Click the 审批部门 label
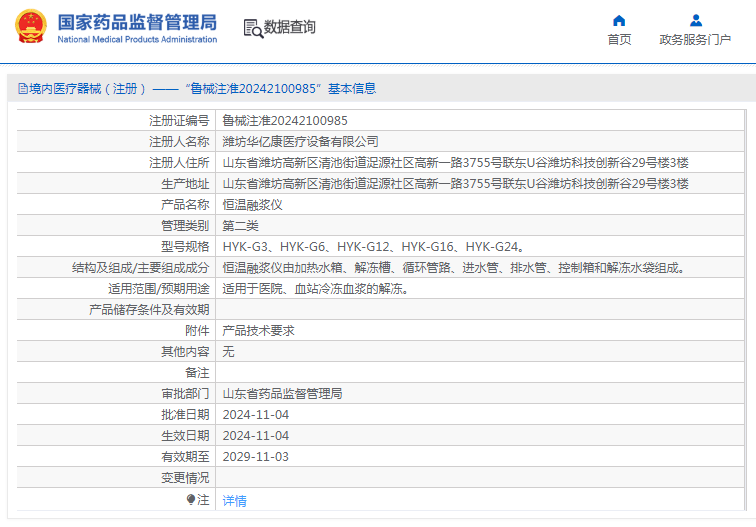 [x=185, y=394]
